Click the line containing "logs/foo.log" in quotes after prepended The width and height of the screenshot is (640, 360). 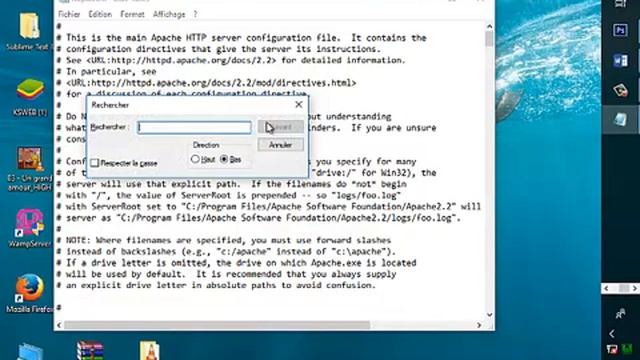pyautogui.click(x=229, y=195)
